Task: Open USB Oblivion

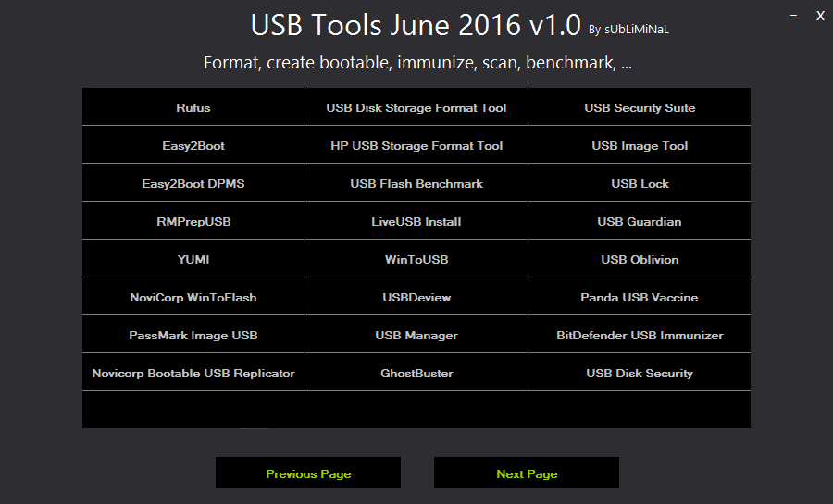Action: coord(640,259)
